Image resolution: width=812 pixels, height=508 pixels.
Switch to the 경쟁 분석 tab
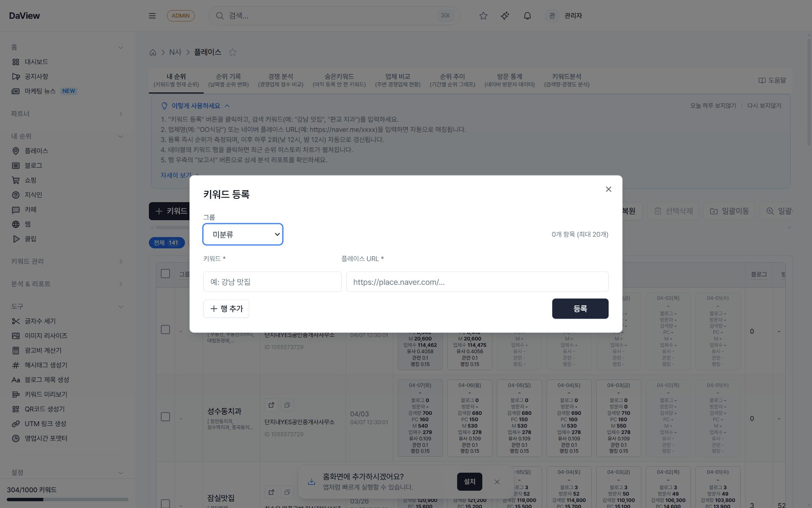coord(280,80)
